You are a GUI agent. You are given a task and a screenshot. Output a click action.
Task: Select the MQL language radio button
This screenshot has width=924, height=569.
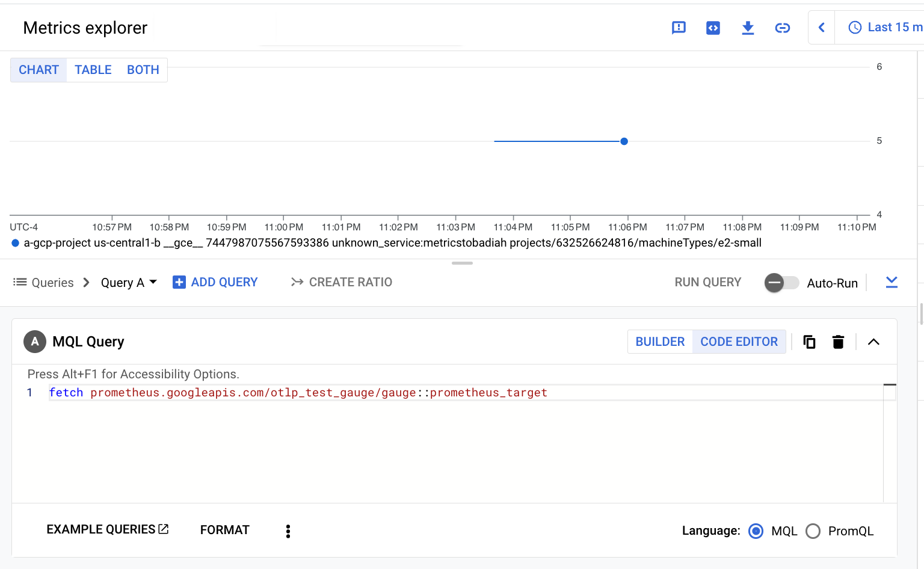point(756,531)
